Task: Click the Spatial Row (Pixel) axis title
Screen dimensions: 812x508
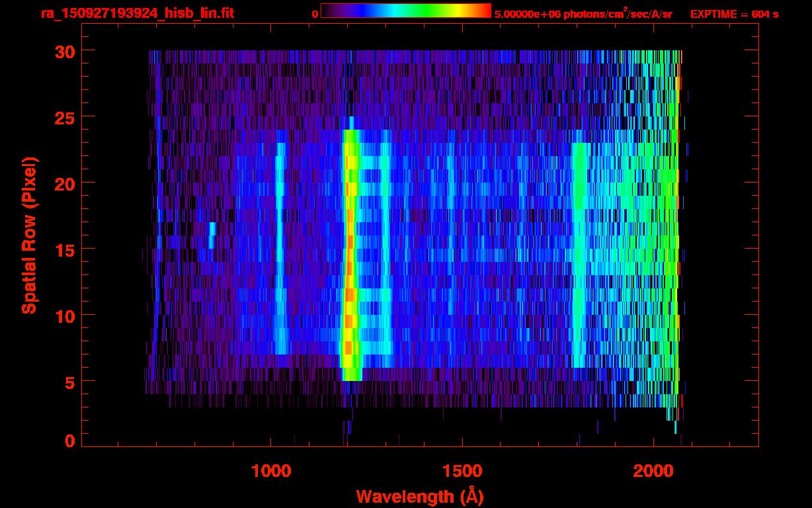Action: click(28, 235)
